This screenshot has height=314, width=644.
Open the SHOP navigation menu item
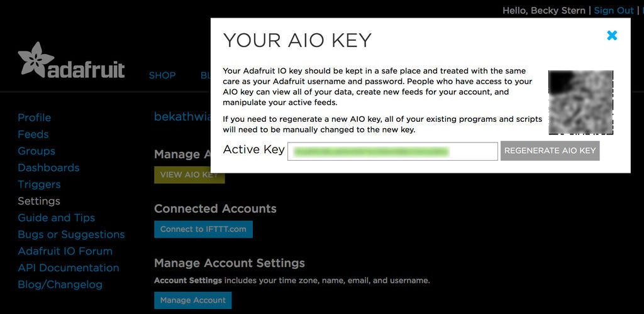pyautogui.click(x=162, y=75)
